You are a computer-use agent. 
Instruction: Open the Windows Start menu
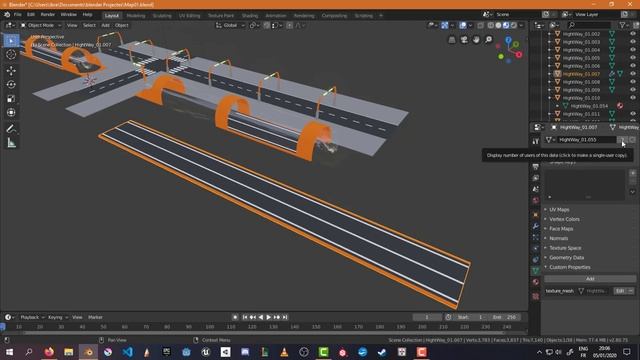[x=9, y=352]
